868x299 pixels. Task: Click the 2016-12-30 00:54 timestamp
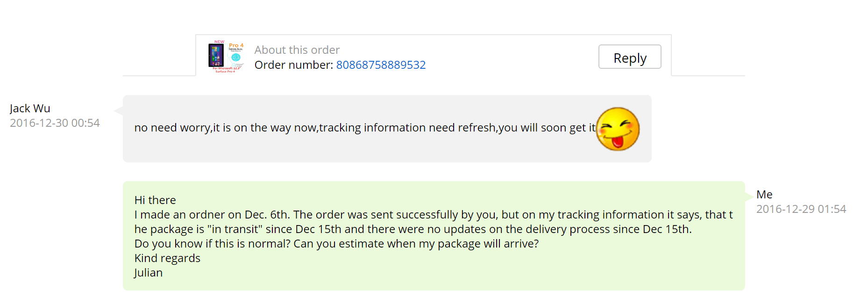coord(55,123)
